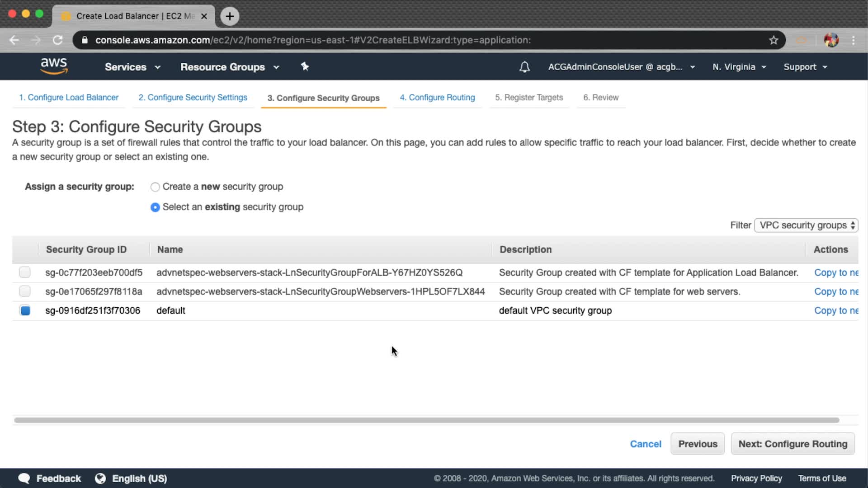Switch to 4. Configure Routing tab
Viewport: 868px width, 488px height.
tap(437, 98)
